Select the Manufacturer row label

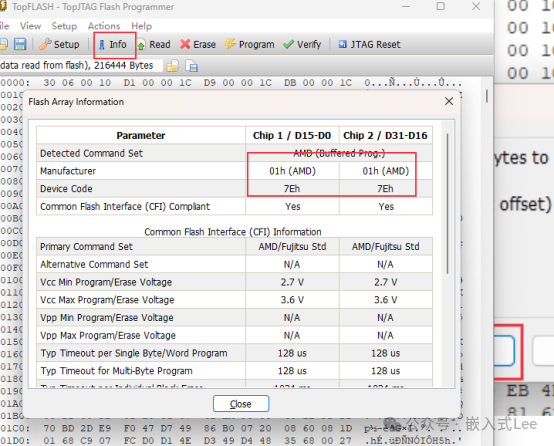click(x=68, y=171)
